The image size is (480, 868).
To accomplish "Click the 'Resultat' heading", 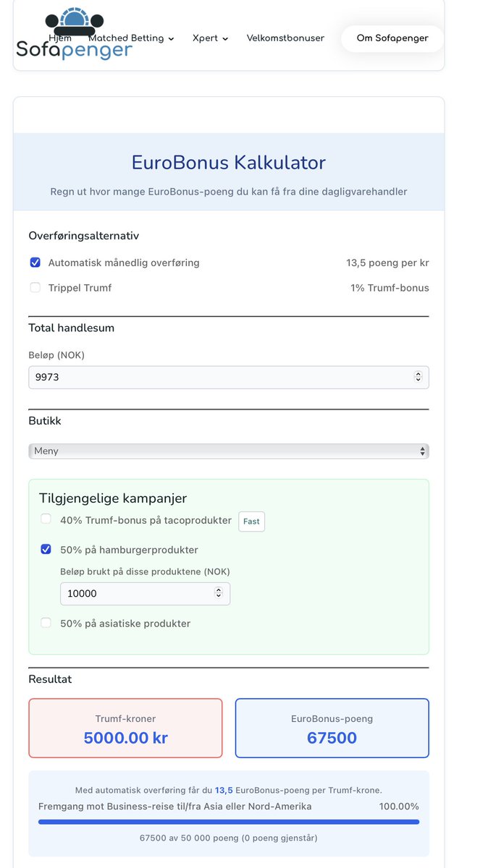I will click(x=50, y=679).
